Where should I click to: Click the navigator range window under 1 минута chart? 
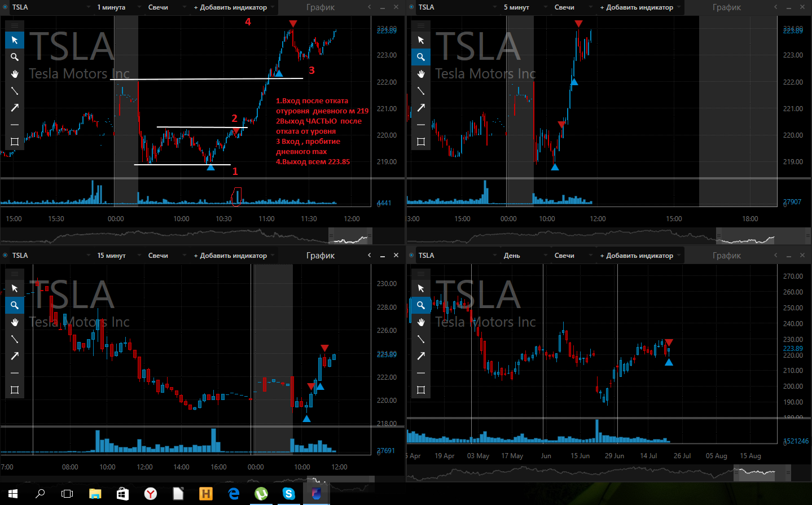[x=350, y=236]
